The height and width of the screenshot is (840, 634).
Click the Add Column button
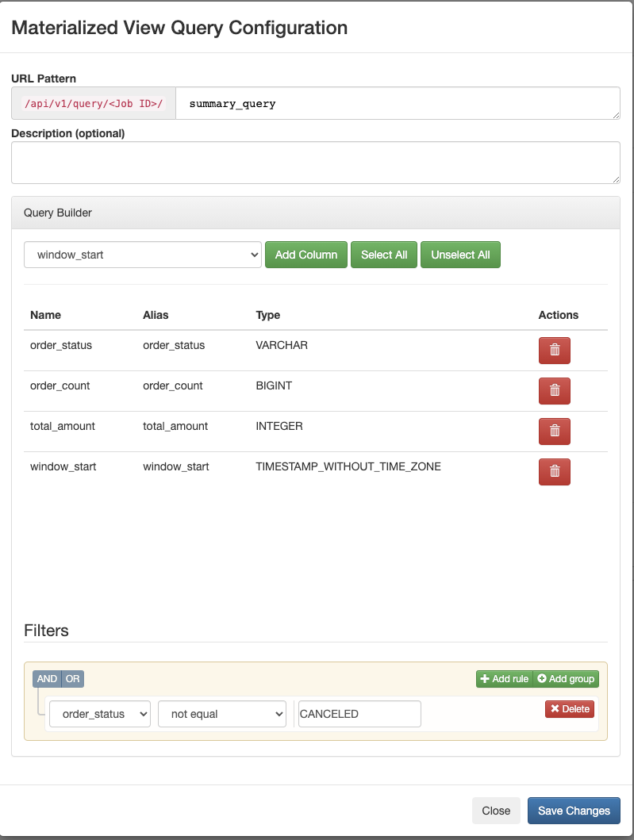306,255
